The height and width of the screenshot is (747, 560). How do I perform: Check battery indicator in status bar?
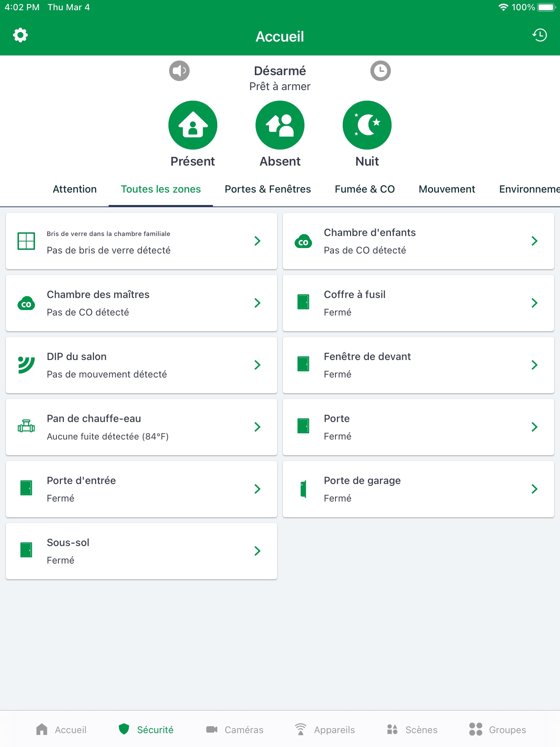(x=546, y=7)
